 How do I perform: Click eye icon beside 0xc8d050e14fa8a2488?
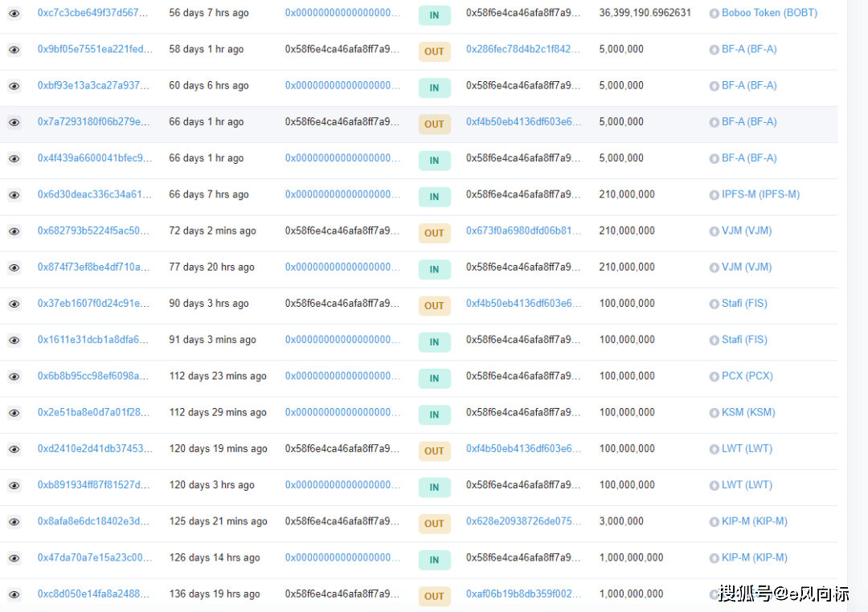[14, 594]
